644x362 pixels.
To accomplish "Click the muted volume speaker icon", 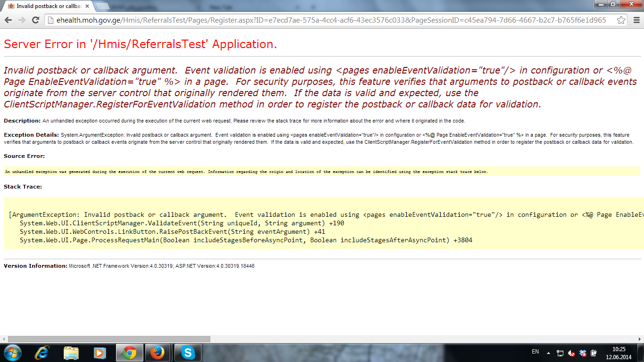I will pos(571,353).
